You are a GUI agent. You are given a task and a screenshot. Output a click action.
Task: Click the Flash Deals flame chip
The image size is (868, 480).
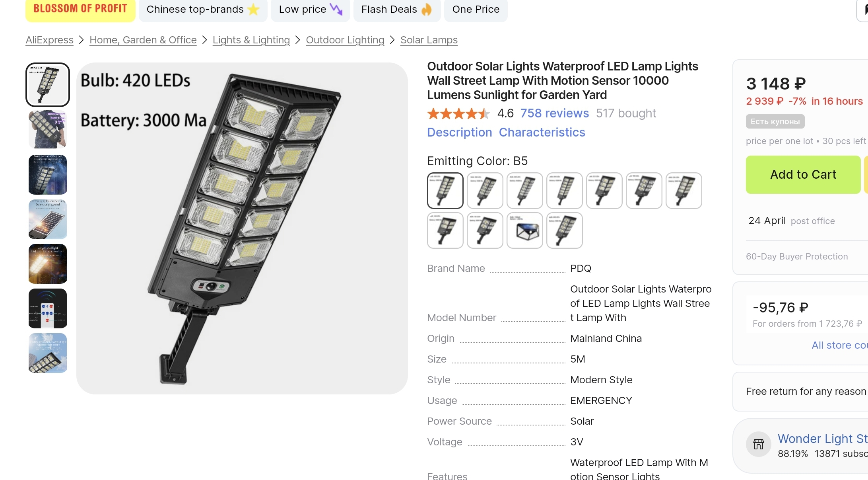[x=396, y=9]
